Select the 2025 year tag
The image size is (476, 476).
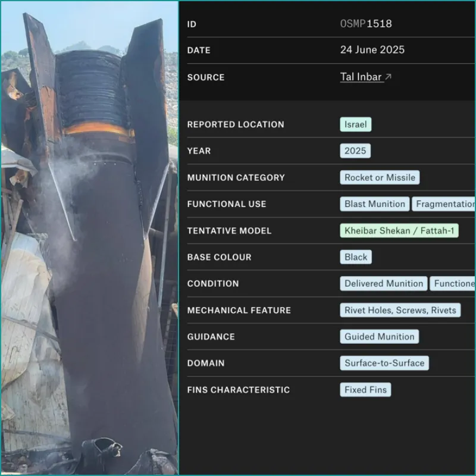(355, 151)
